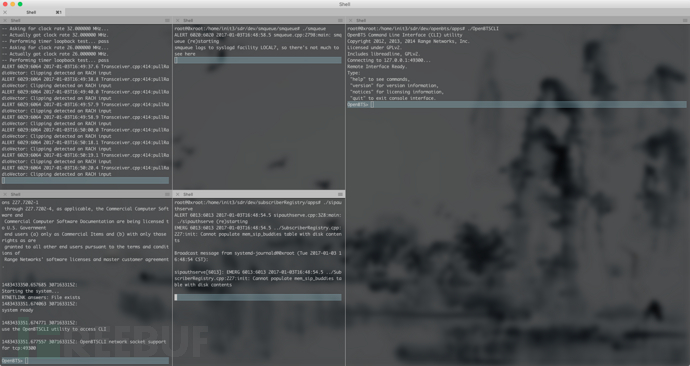The height and width of the screenshot is (366, 690).
Task: Close the bottom-left OpenBTS log pane
Action: click(5, 194)
